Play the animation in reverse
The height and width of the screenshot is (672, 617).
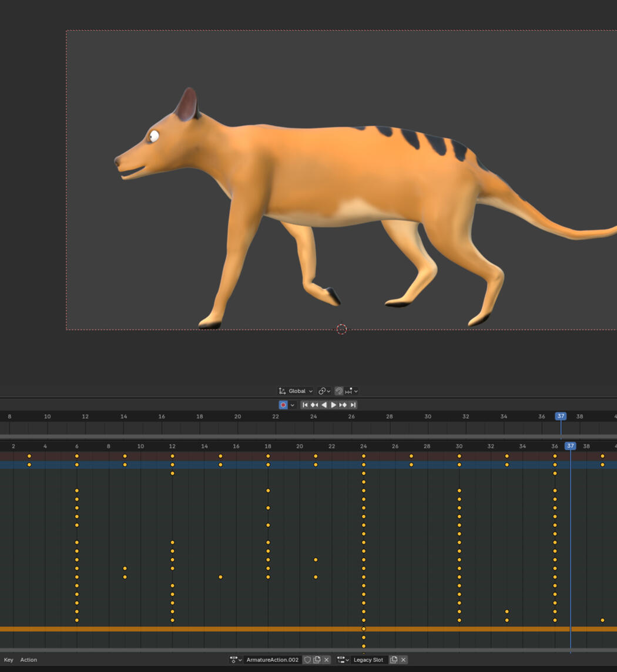pyautogui.click(x=324, y=405)
